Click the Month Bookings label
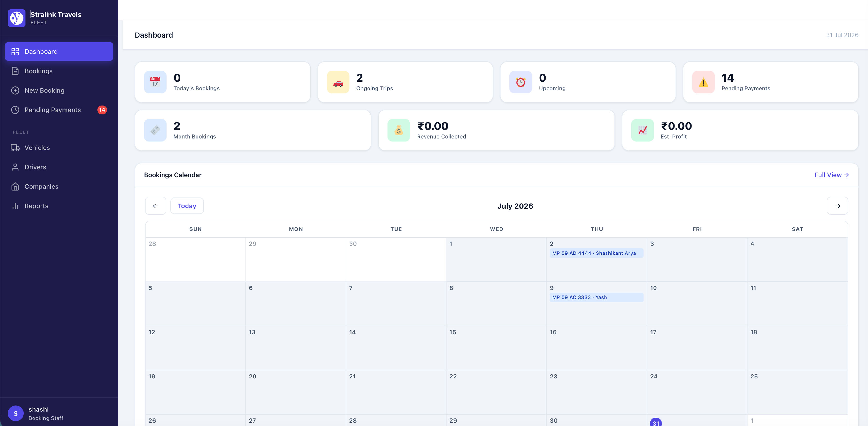The width and height of the screenshot is (868, 426). point(195,137)
